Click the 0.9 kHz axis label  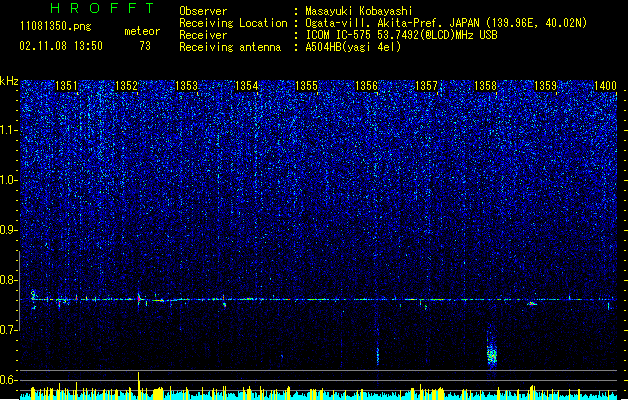[x=8, y=230]
